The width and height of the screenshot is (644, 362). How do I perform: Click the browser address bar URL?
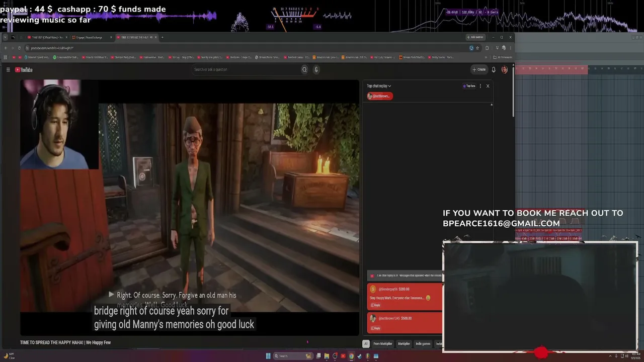click(x=52, y=48)
